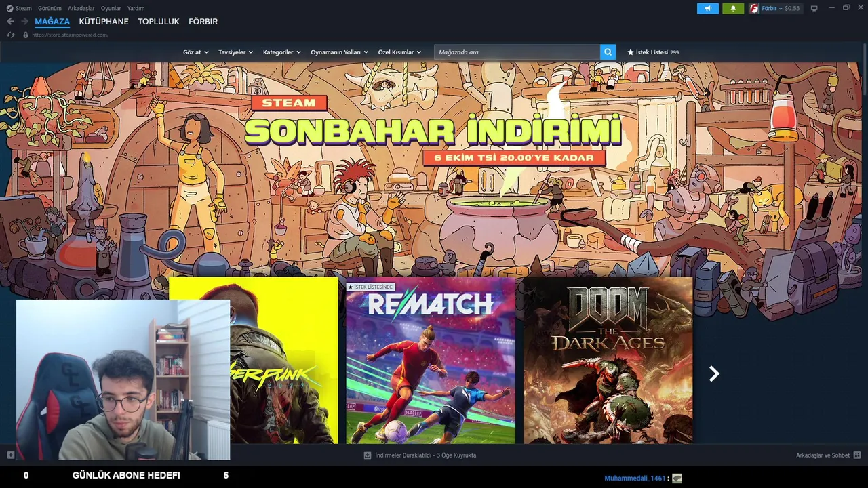
Task: Expand the Kategoriler dropdown
Action: click(x=281, y=52)
